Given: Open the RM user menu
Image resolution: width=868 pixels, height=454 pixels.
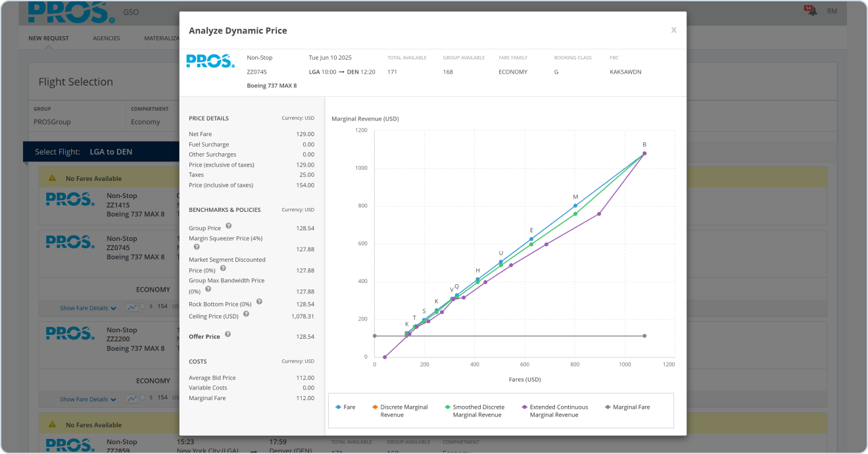Looking at the screenshot, I should tap(832, 11).
